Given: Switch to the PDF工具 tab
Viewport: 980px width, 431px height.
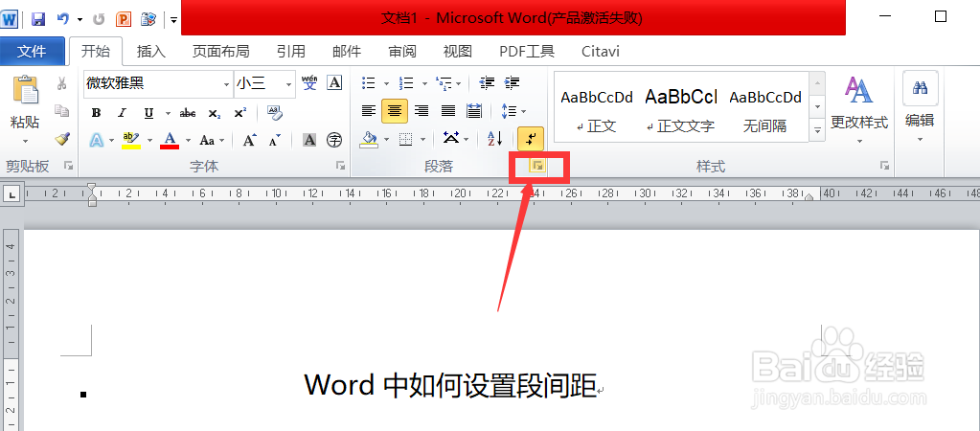Looking at the screenshot, I should pos(526,51).
